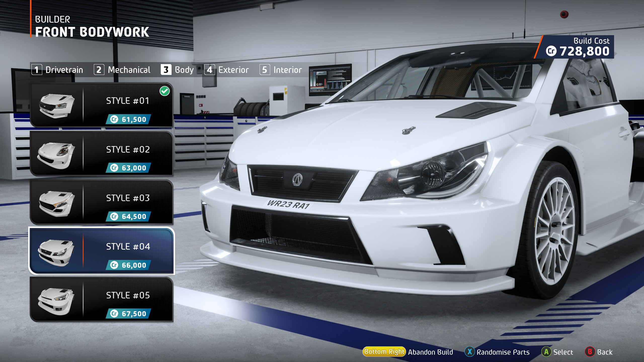Click the Randomise Parts text
644x362 pixels.
[503, 352]
